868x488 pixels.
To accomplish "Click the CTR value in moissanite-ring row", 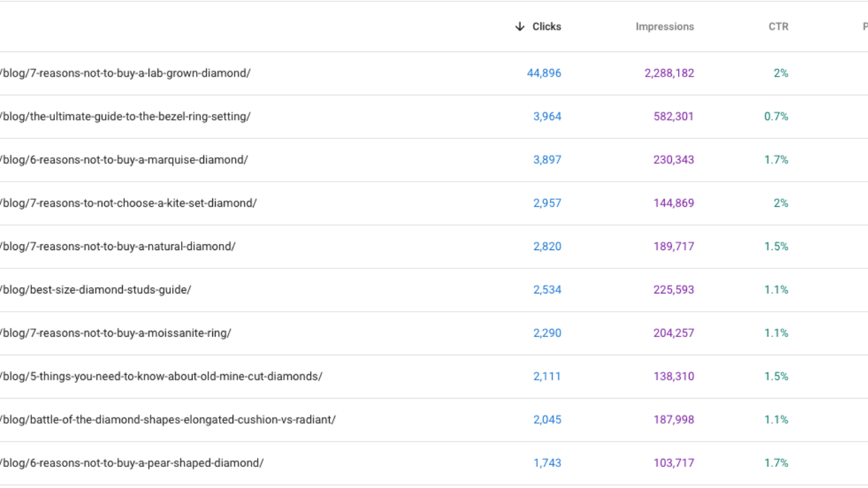I will (776, 333).
